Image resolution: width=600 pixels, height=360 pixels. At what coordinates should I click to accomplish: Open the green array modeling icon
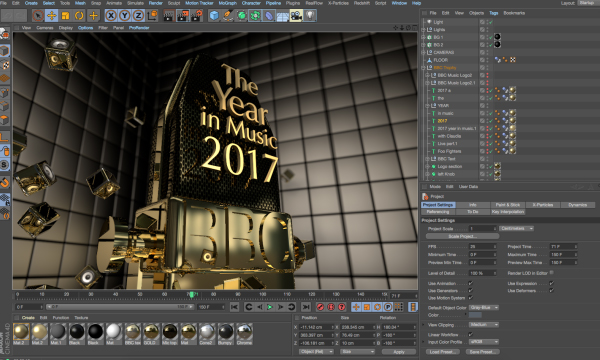(x=255, y=16)
